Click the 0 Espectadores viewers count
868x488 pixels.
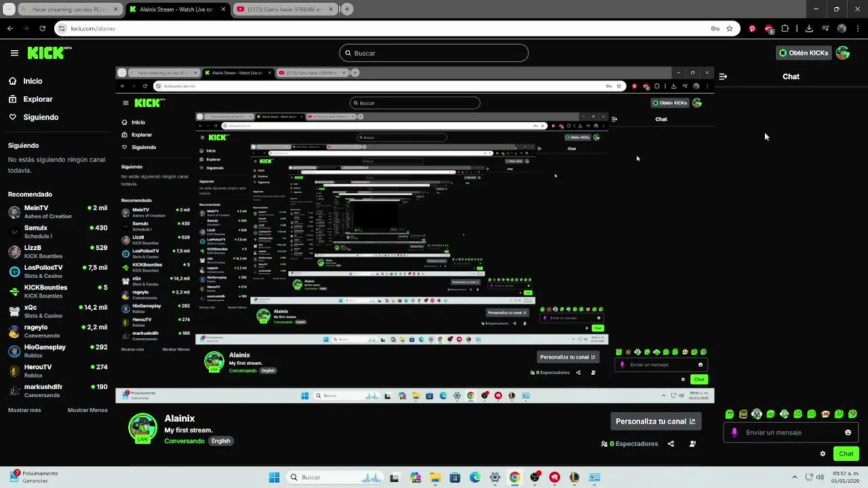click(x=630, y=444)
